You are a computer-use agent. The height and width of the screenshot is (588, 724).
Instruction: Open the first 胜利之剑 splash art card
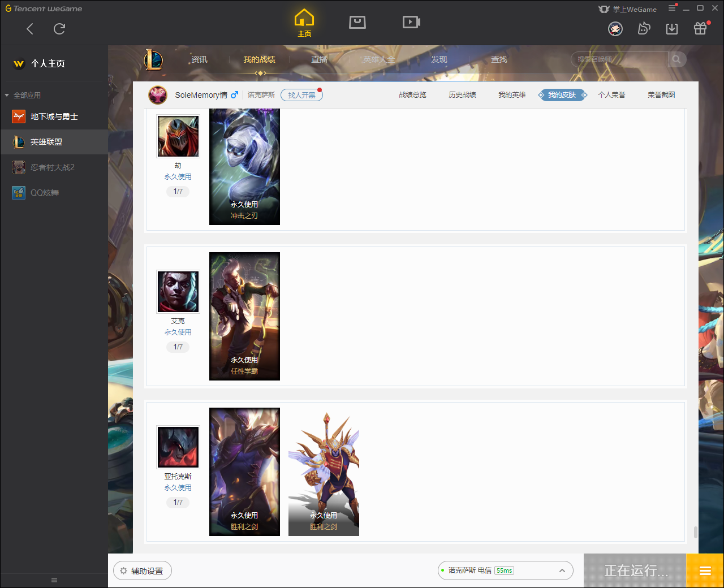pos(244,472)
